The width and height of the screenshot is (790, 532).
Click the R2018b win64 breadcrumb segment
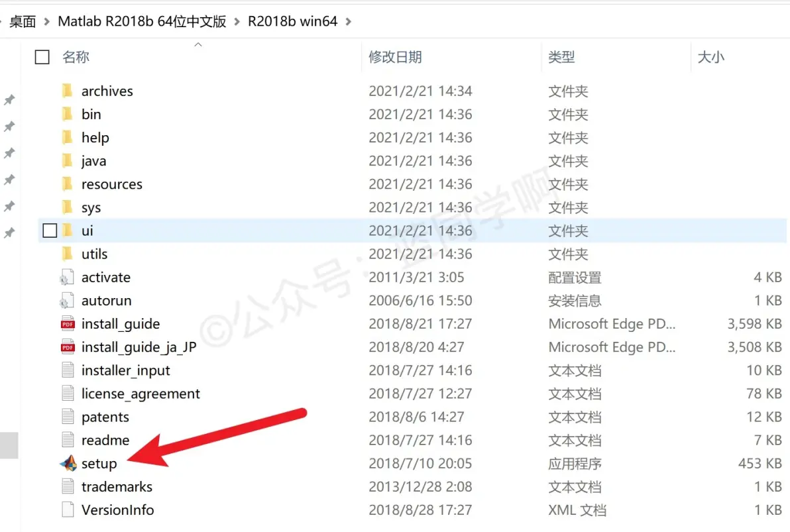(x=293, y=21)
